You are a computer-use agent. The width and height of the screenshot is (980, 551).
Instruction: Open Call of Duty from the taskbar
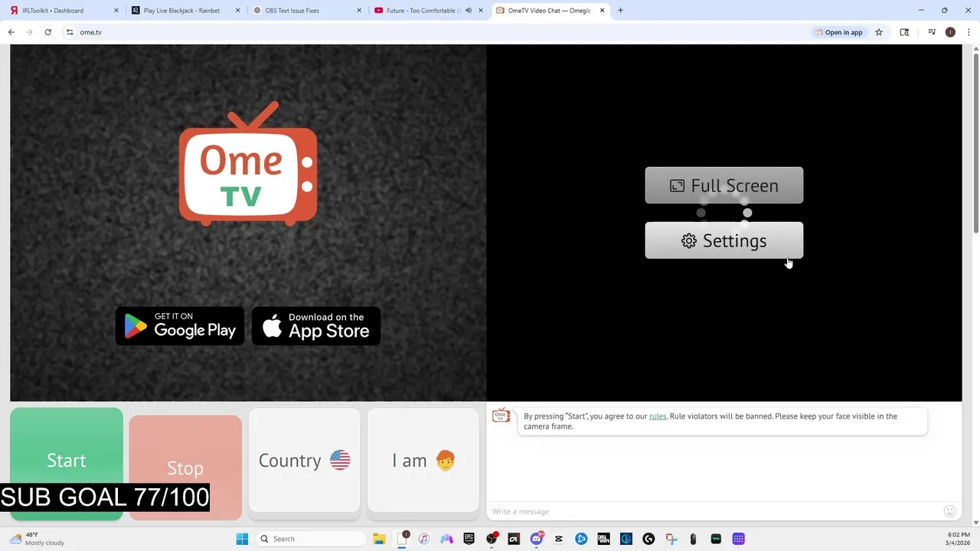[x=603, y=539]
